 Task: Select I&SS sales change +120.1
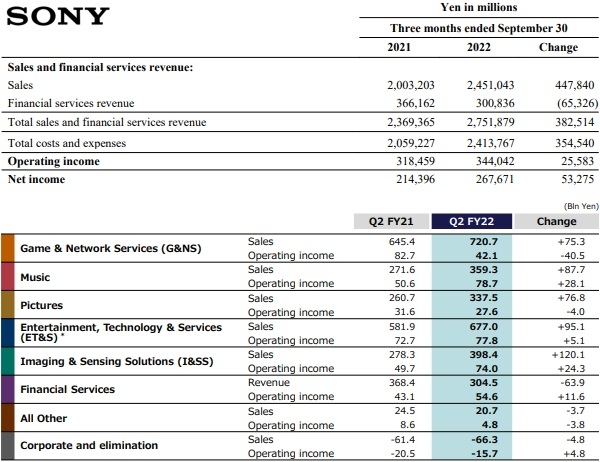point(568,354)
